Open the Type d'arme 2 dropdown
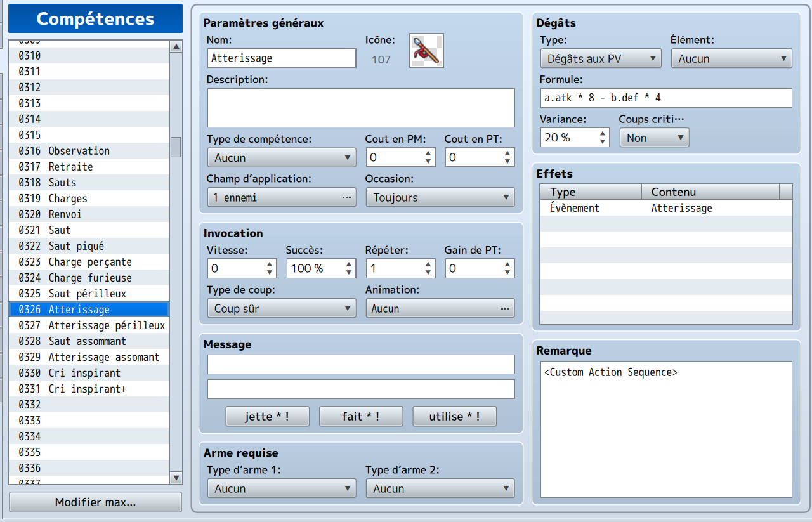The height and width of the screenshot is (522, 812). click(440, 488)
